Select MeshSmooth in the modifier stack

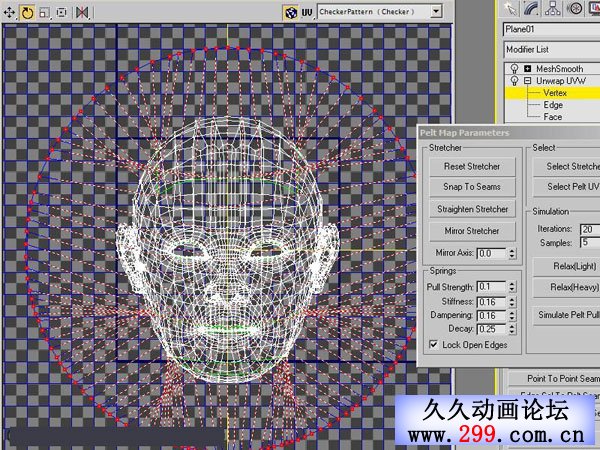pos(559,69)
